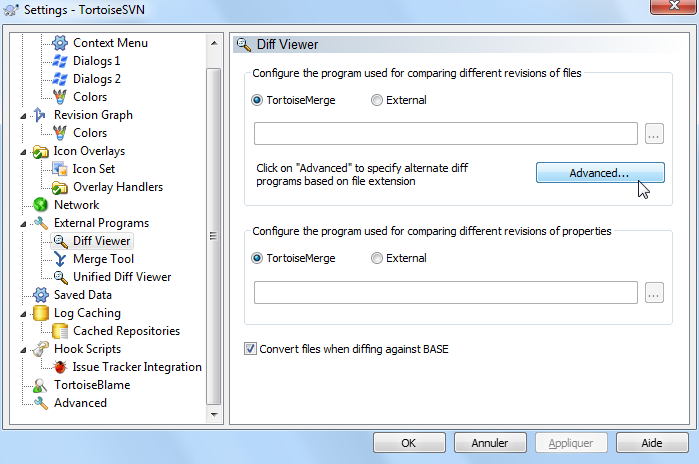Select TortoiseMerge radio for properties comparison
The image size is (699, 464).
(259, 258)
